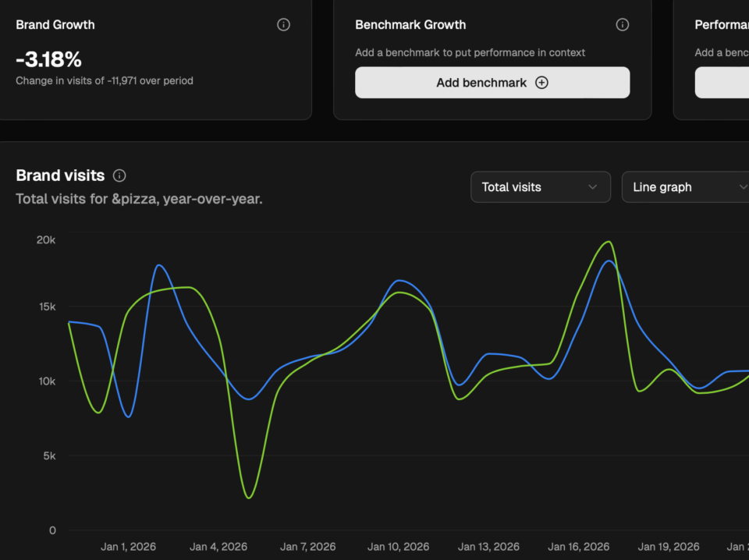Click the Jan 13, 2026 axis label

pyautogui.click(x=488, y=547)
